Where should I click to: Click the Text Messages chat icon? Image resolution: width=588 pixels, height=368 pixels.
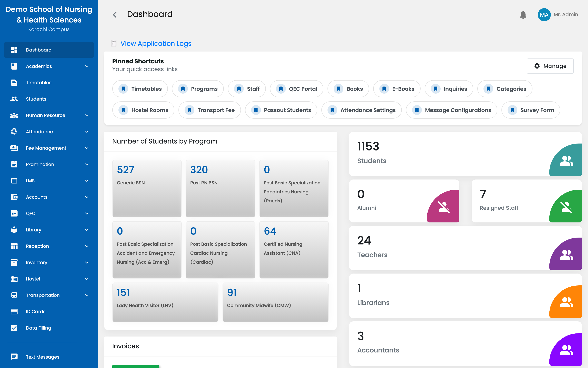[x=14, y=357]
